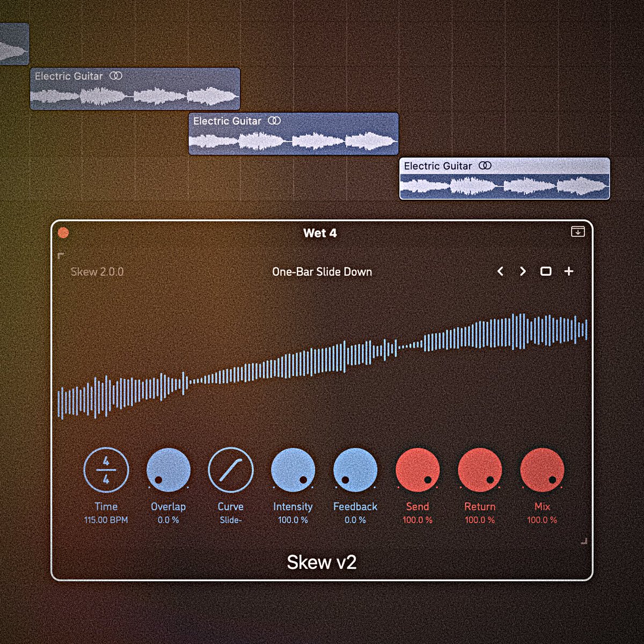
Task: Click loop icon on highlighted Electric Guitar region
Action: pos(485,166)
